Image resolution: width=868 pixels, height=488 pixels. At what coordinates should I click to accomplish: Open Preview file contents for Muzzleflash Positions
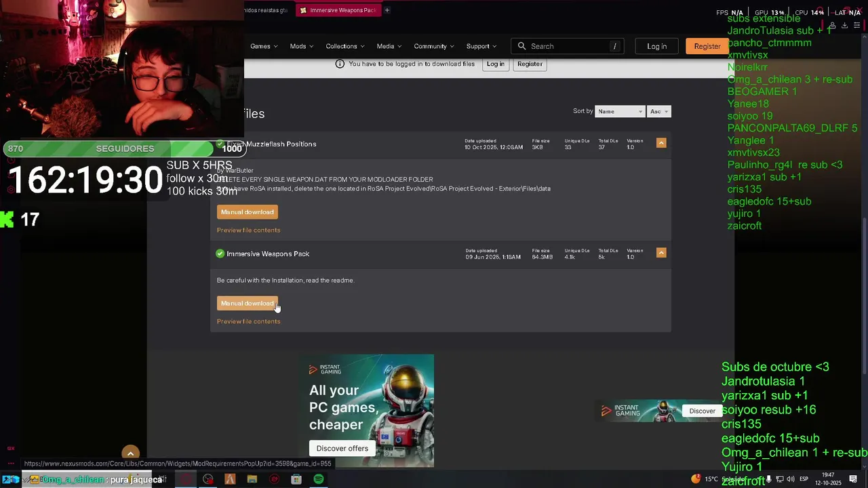click(248, 230)
